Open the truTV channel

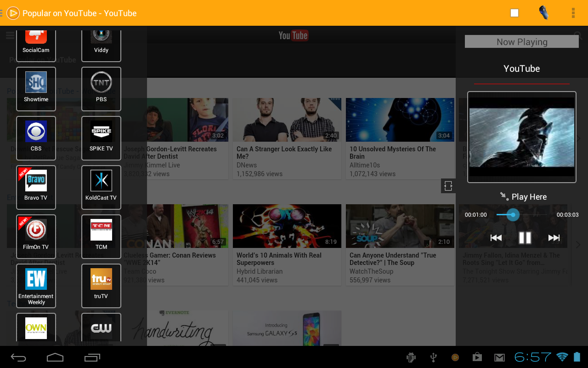click(x=101, y=286)
